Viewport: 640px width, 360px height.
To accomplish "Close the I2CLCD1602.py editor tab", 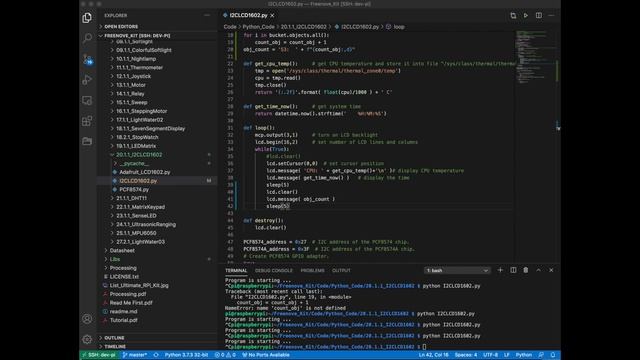I will click(272, 16).
